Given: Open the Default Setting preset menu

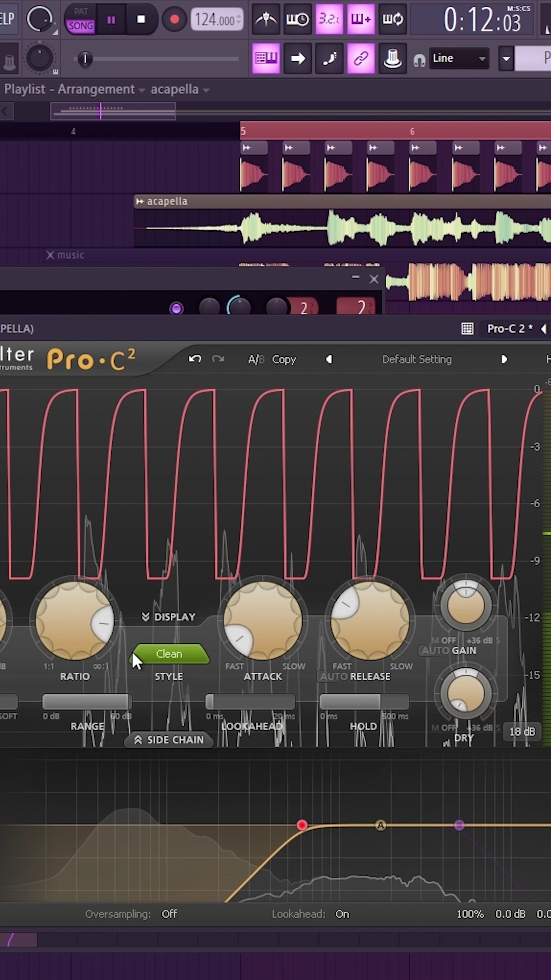Looking at the screenshot, I should pyautogui.click(x=417, y=359).
